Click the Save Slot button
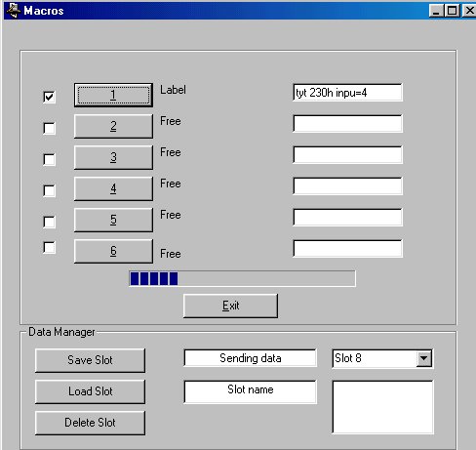476x450 pixels. [x=90, y=360]
